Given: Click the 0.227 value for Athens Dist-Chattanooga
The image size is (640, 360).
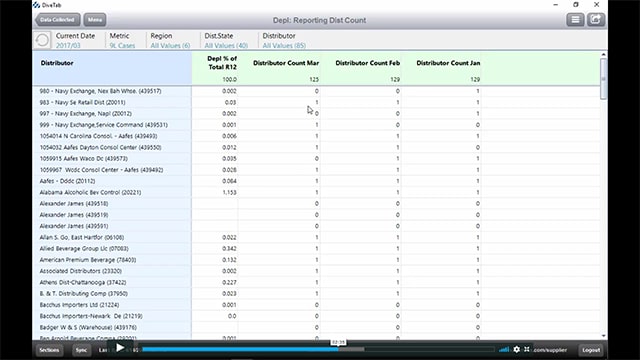Looking at the screenshot, I should (x=229, y=282).
